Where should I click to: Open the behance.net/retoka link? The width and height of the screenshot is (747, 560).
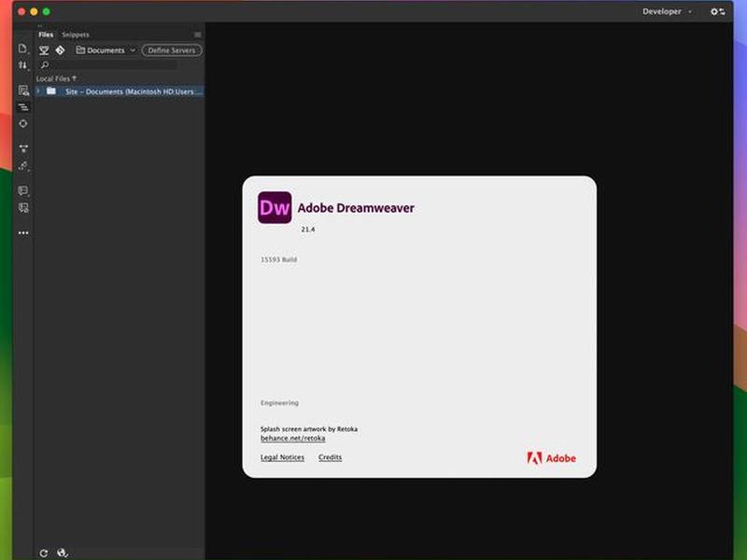point(293,438)
